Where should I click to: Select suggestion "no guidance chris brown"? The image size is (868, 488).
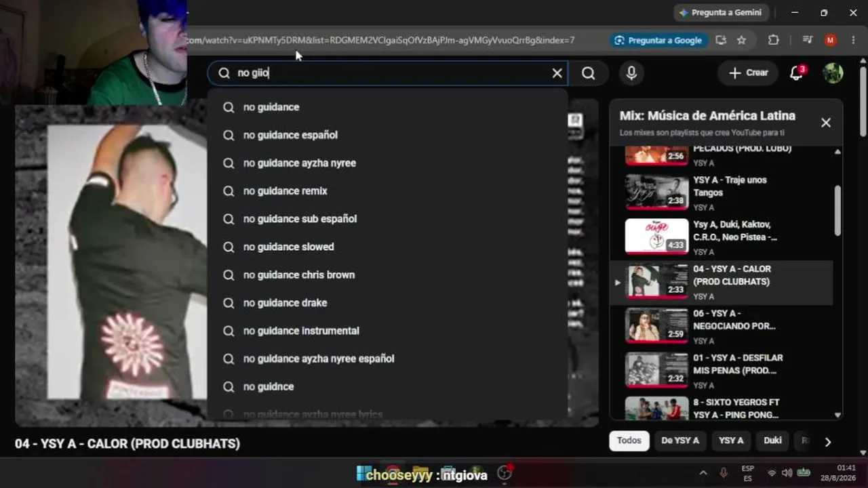click(x=388, y=274)
